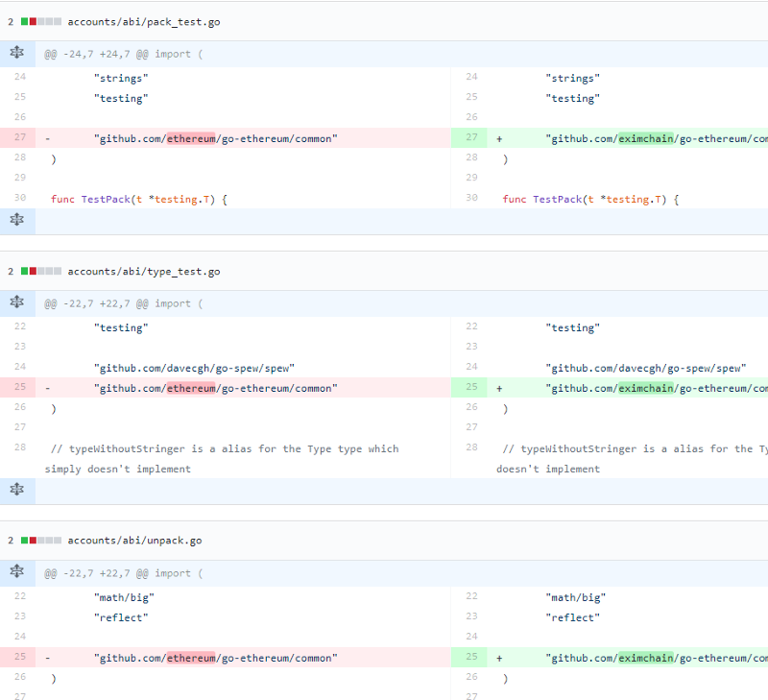Expand lines below the pack_test.go diff
The image size is (768, 700).
tap(16, 221)
